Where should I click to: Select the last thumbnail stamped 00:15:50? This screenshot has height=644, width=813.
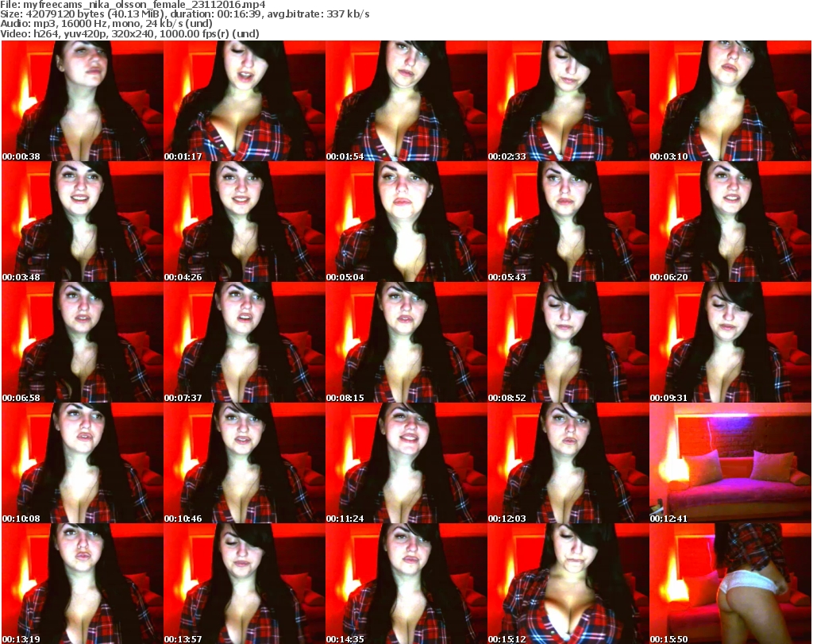730,584
